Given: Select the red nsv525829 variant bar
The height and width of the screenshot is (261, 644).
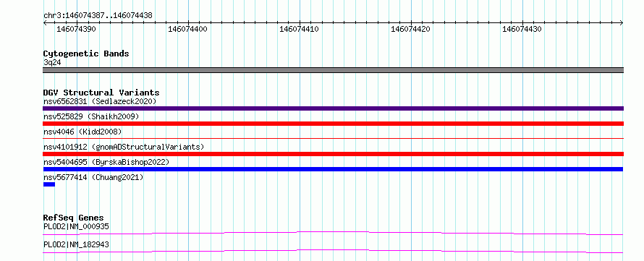Looking at the screenshot, I should 333,124.
